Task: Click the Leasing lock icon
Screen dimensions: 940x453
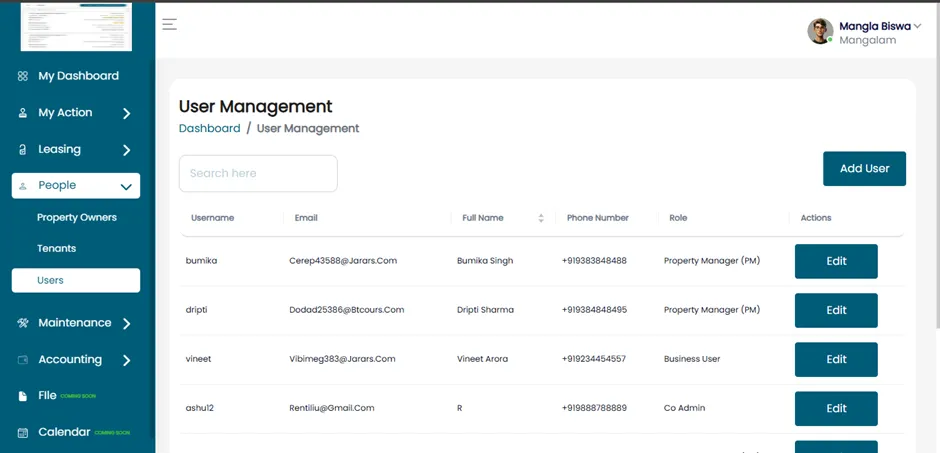Action: (23, 150)
